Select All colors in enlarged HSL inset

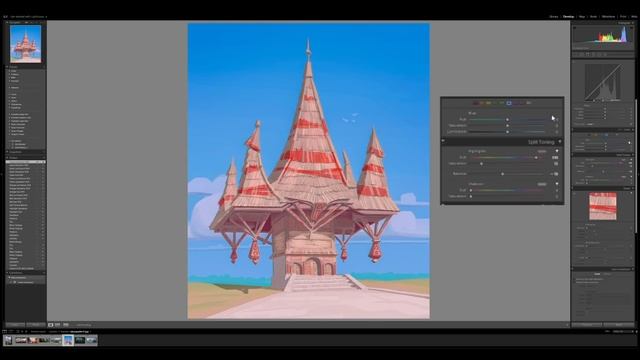pos(529,103)
